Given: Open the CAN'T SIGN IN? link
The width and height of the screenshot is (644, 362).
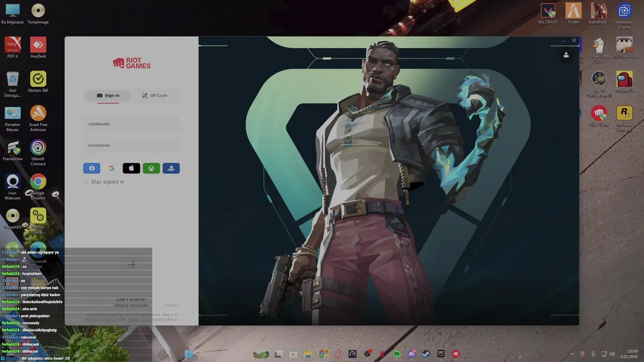Looking at the screenshot, I should tap(131, 300).
